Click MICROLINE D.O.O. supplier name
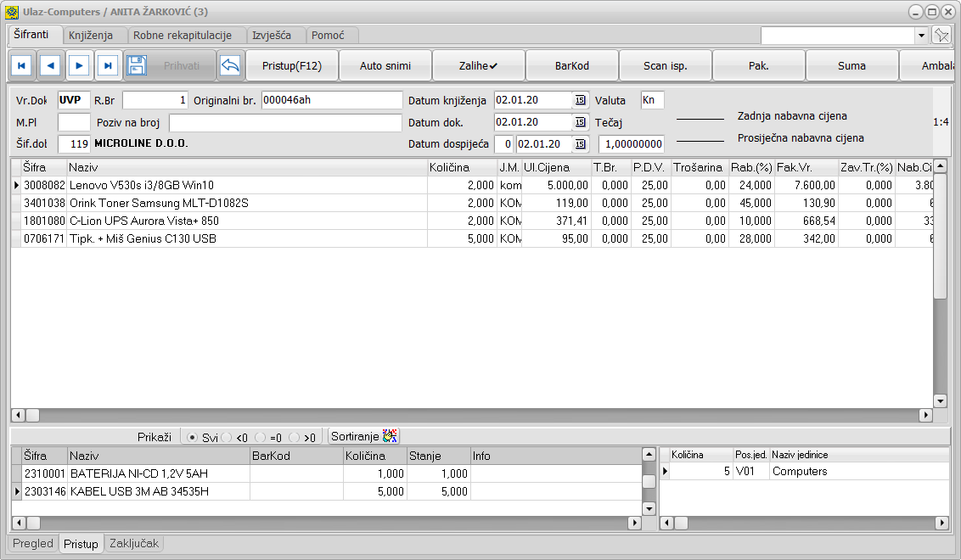961x560 pixels. (141, 143)
